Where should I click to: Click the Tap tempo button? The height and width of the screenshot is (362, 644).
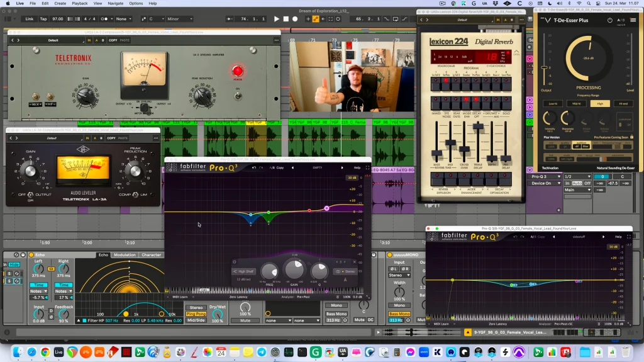click(x=43, y=19)
